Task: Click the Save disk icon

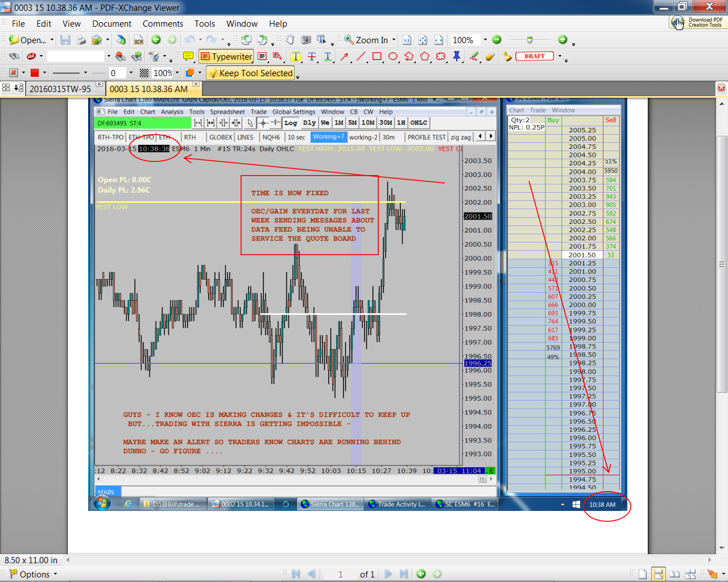Action: pyautogui.click(x=65, y=40)
